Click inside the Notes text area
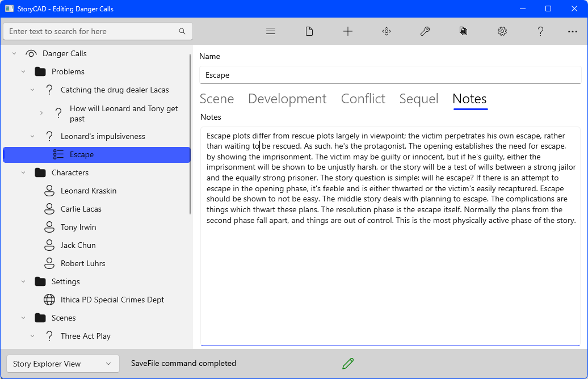 390,236
